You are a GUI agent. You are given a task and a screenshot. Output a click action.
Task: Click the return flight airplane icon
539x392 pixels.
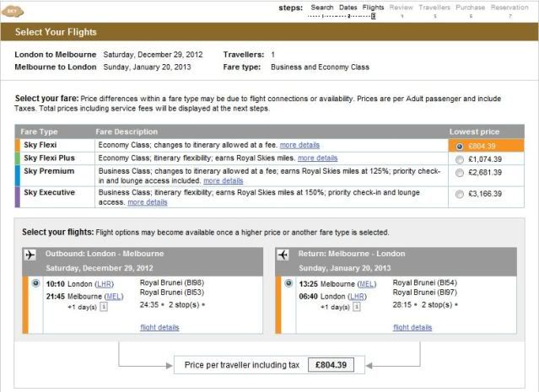(x=284, y=255)
